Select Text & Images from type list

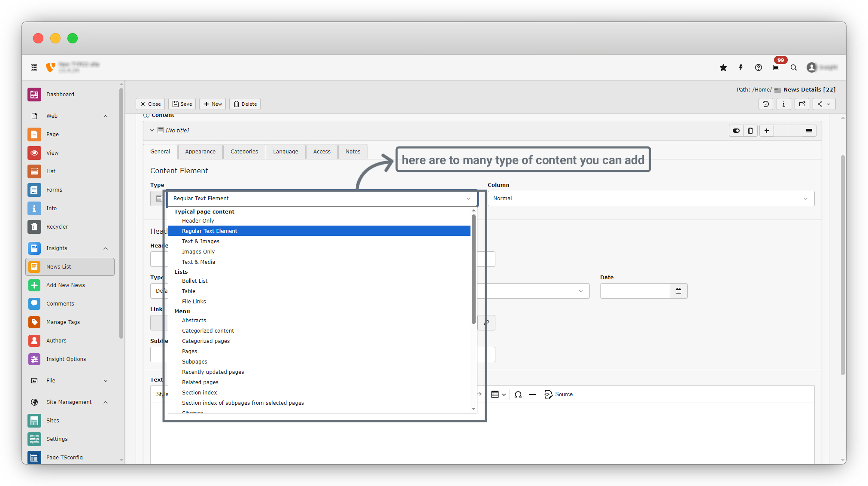[x=200, y=241]
